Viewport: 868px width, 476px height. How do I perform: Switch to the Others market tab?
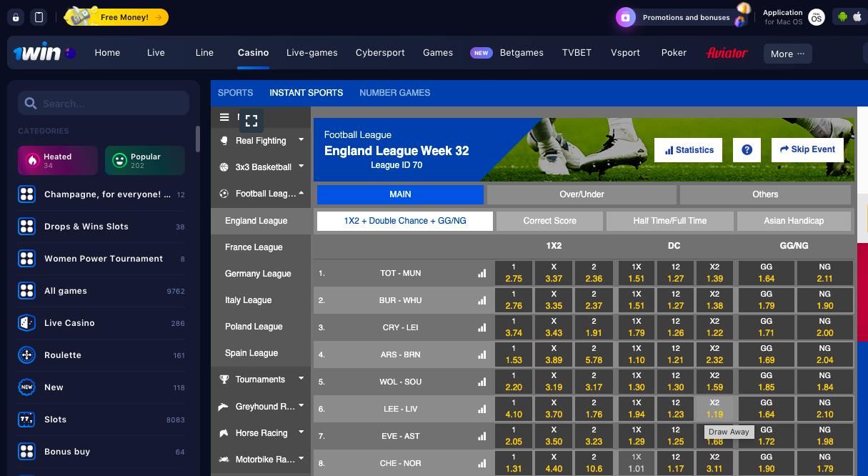[x=765, y=194]
